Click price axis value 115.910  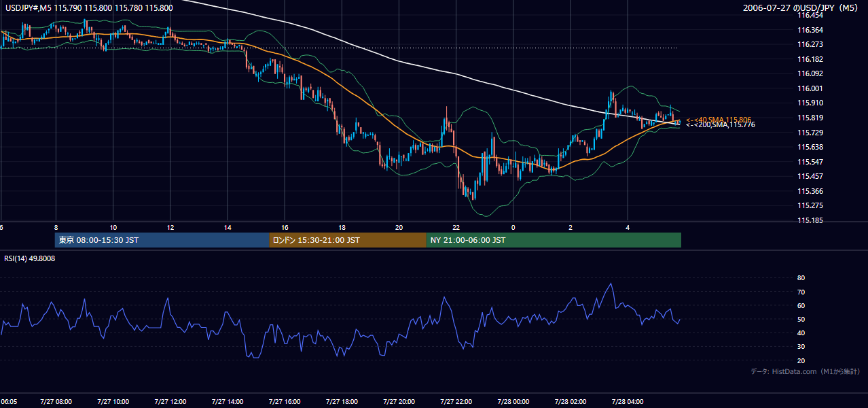click(x=811, y=103)
